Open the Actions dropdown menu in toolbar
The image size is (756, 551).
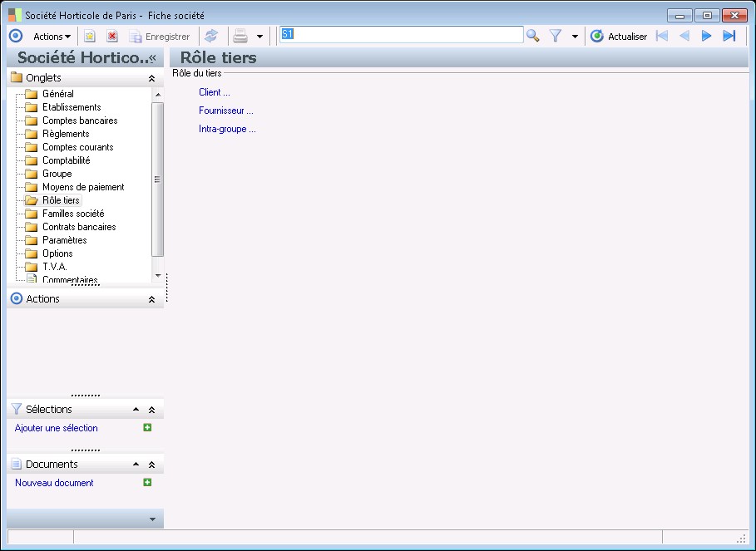(x=52, y=37)
